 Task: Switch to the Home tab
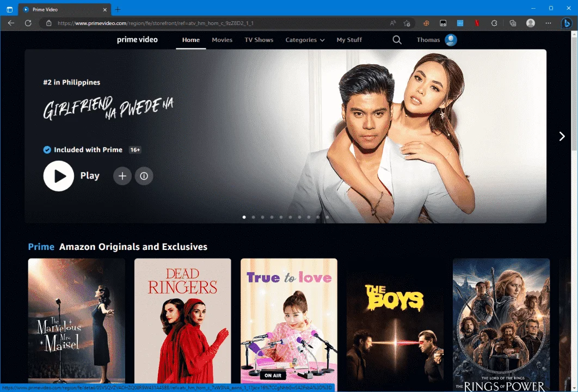[190, 40]
